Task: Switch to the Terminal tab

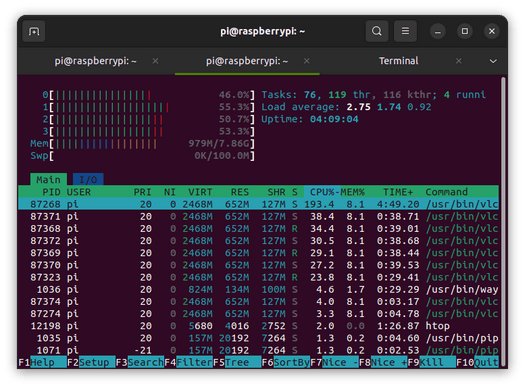Action: coord(398,61)
